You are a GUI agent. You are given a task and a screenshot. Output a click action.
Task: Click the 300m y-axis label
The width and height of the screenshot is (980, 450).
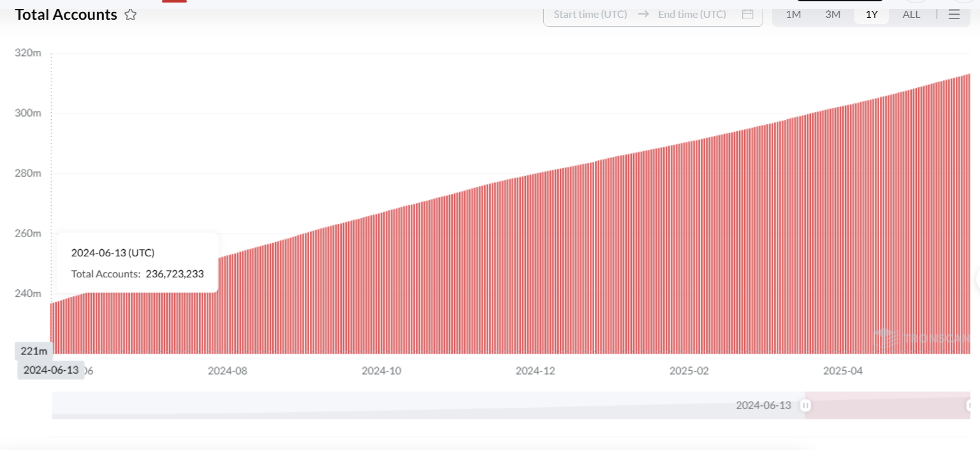pos(28,113)
